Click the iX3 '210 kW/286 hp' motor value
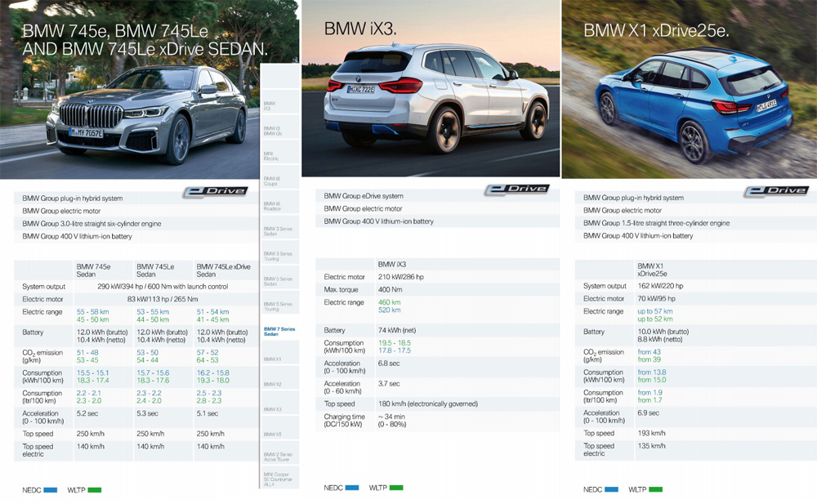This screenshot has width=817, height=504. (400, 277)
